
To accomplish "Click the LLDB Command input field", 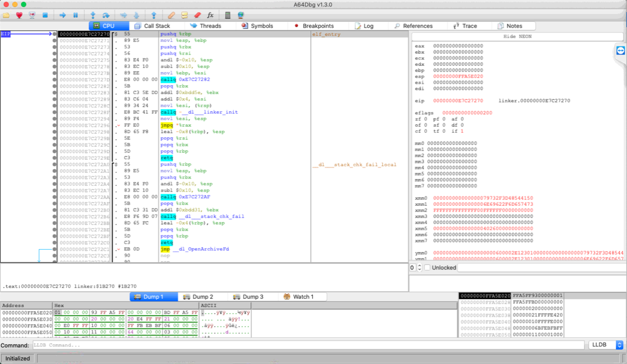I will tap(307, 345).
